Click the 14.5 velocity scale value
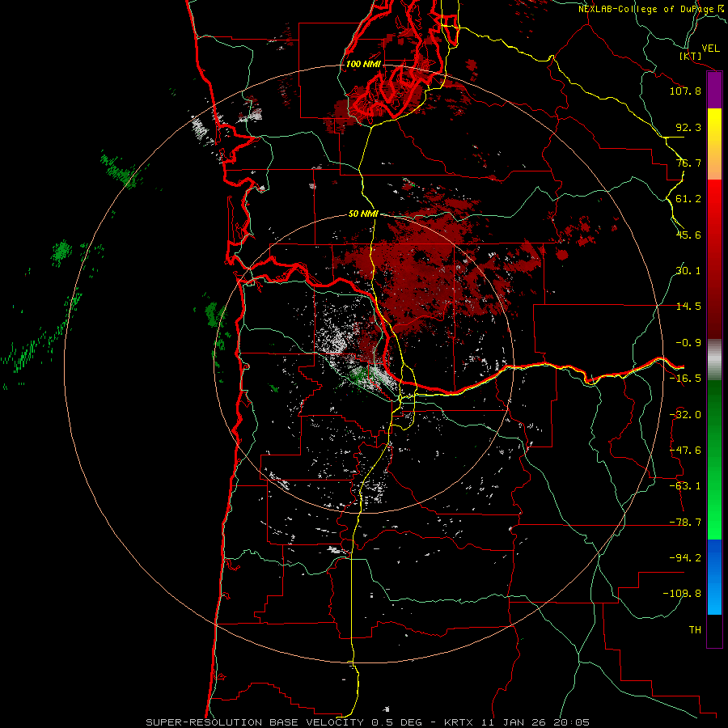 [x=688, y=307]
